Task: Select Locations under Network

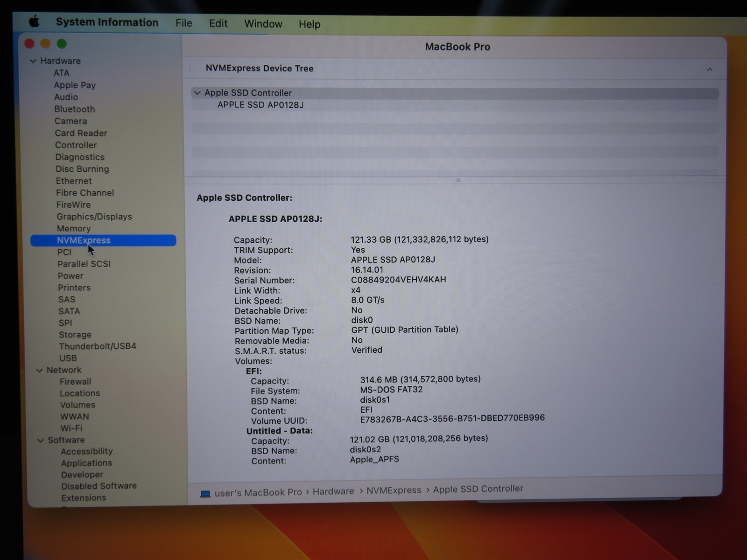Action: (x=80, y=393)
